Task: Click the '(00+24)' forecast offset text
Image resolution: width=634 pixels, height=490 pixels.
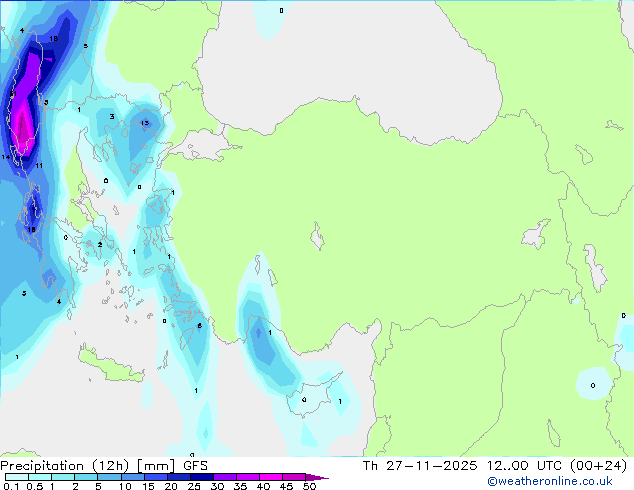Action: coord(598,466)
